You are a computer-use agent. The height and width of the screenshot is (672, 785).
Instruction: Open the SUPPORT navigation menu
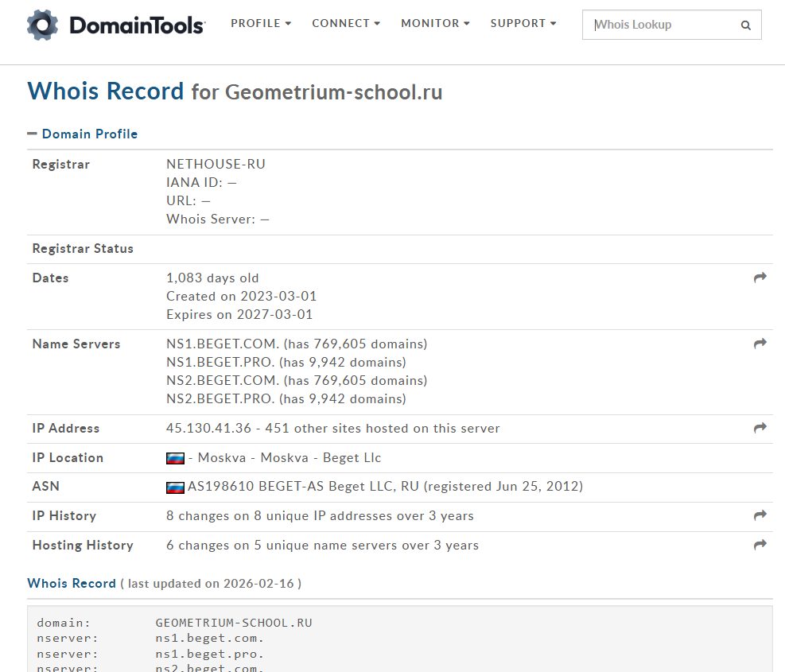click(x=523, y=24)
